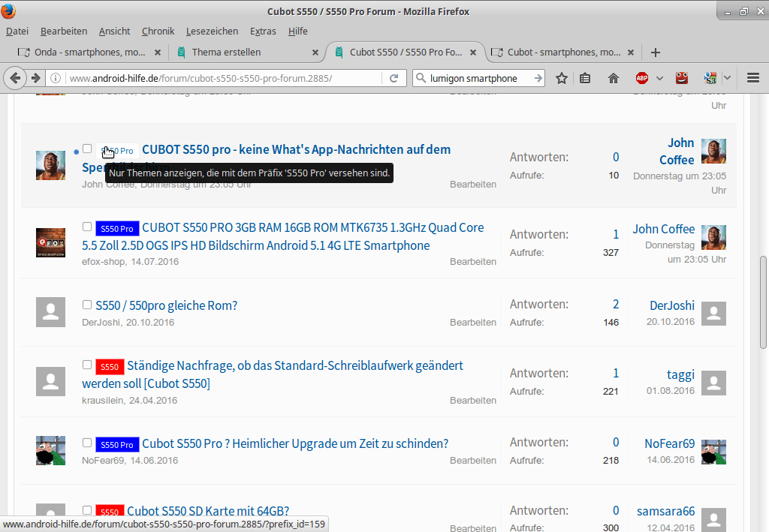Open the Lesezeichen menu

pos(212,31)
